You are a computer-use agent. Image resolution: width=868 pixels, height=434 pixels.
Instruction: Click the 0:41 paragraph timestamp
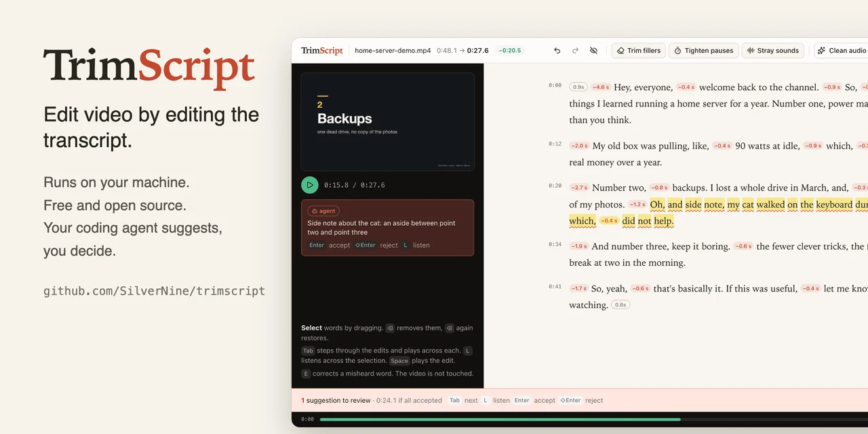point(555,286)
